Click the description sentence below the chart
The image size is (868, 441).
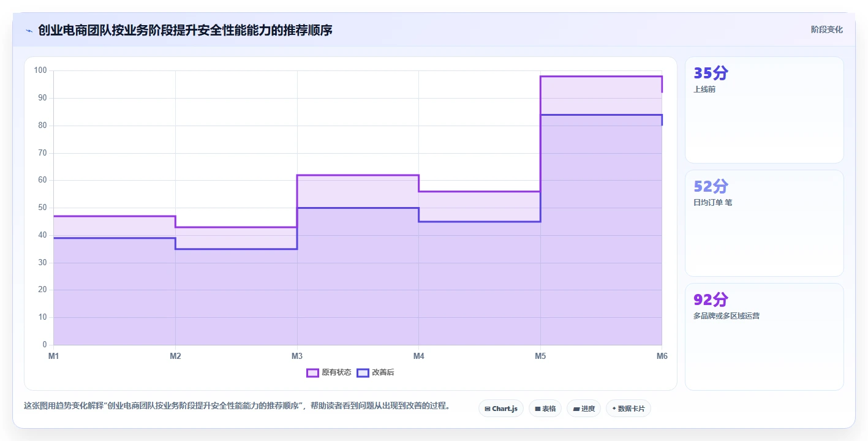[238, 406]
